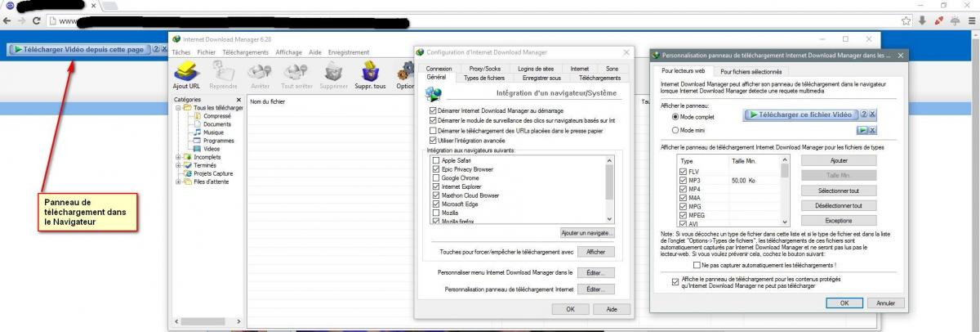Collapse Tous les téléchargements tree node
The width and height of the screenshot is (980, 332).
(179, 108)
